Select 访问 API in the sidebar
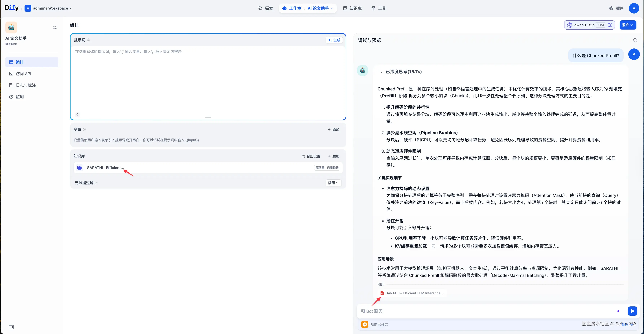 (23, 74)
